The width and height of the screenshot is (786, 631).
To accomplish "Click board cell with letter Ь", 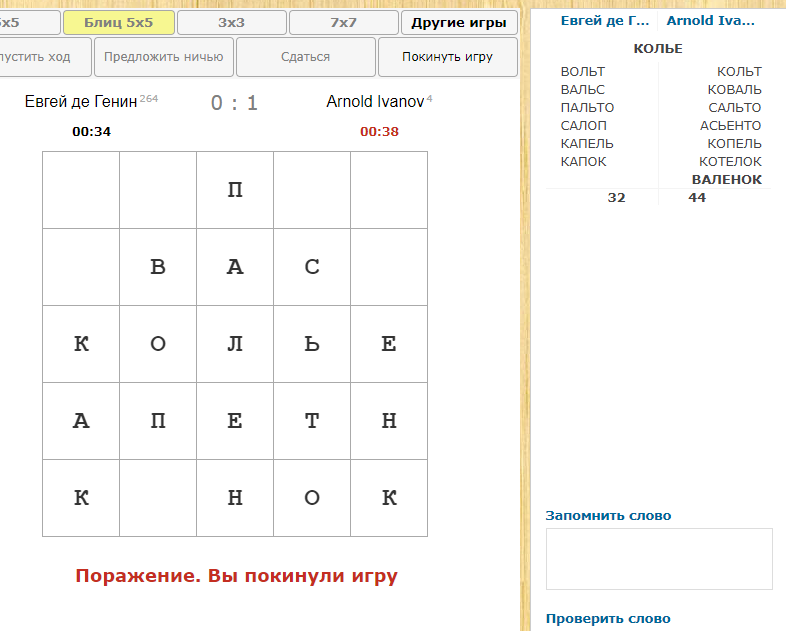I will tap(312, 344).
